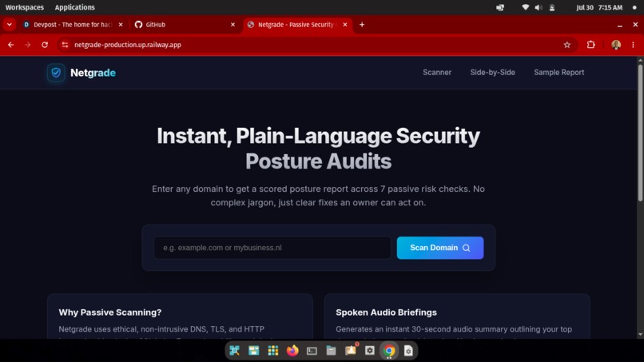View site information icon in address bar

click(x=65, y=45)
